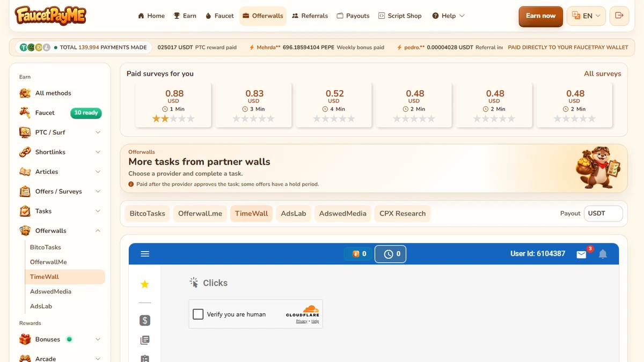The width and height of the screenshot is (644, 362).
Task: Click the Bonuses gift icon
Action: [x=25, y=339]
